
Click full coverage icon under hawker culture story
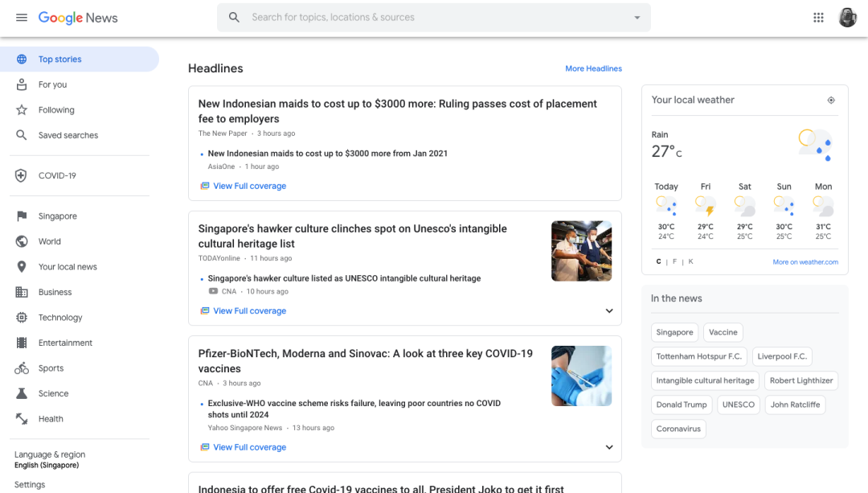[x=205, y=310]
